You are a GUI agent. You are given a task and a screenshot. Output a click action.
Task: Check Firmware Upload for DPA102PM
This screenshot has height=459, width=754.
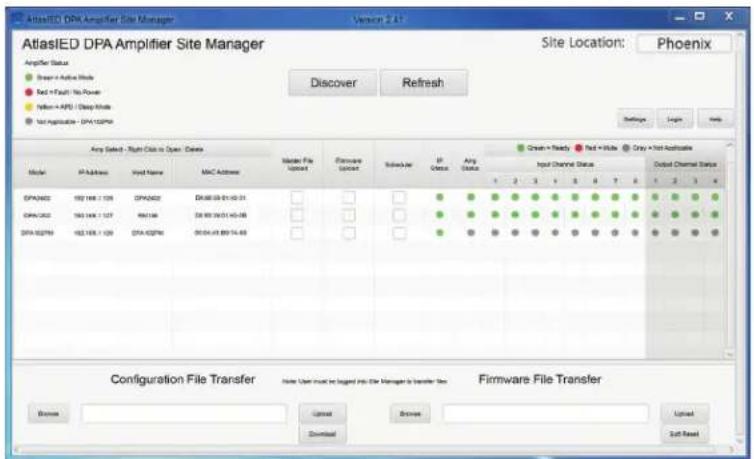349,233
